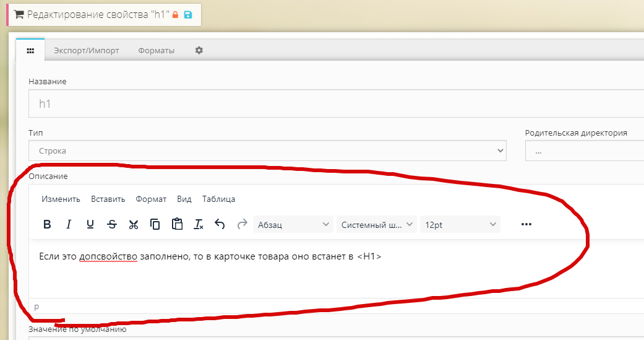644x340 pixels.
Task: Open the Изменить editor menu
Action: click(61, 199)
